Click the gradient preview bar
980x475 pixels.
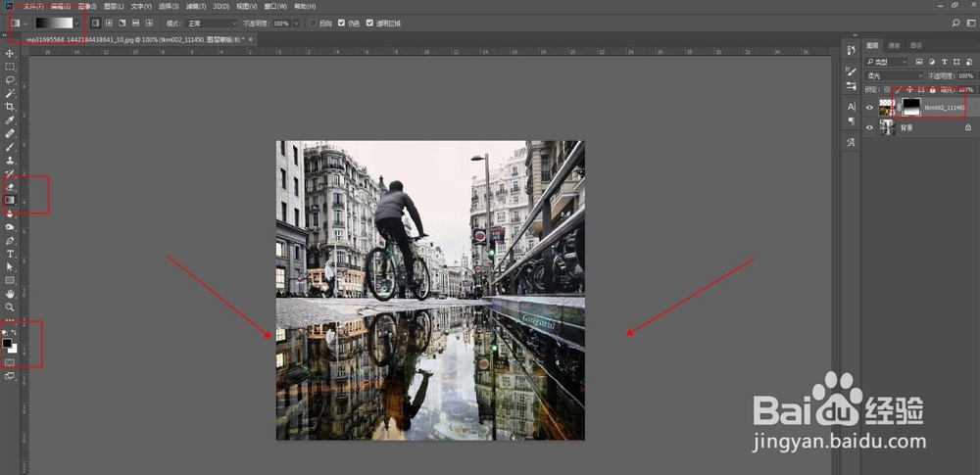54,24
